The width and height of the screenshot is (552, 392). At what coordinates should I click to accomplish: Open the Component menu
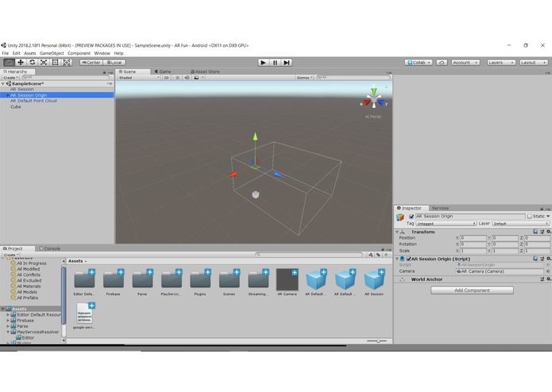point(79,53)
